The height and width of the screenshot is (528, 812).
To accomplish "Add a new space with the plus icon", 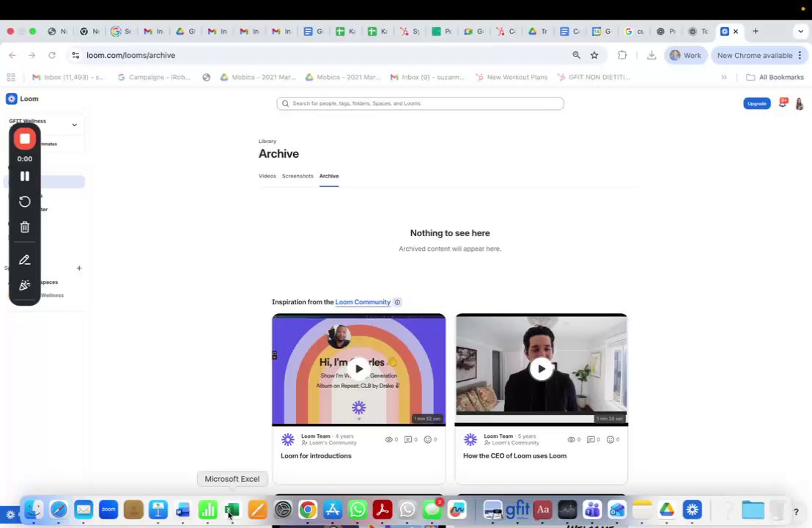I will (79, 268).
